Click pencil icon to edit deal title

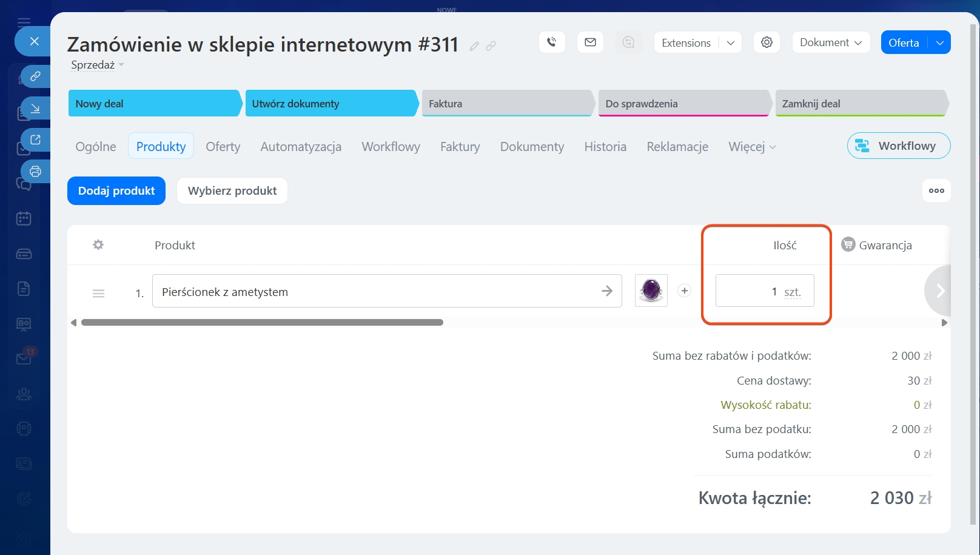point(474,46)
